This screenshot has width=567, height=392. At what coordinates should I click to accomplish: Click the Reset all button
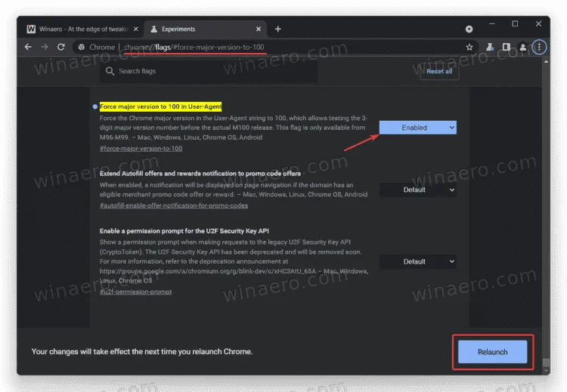(x=439, y=71)
